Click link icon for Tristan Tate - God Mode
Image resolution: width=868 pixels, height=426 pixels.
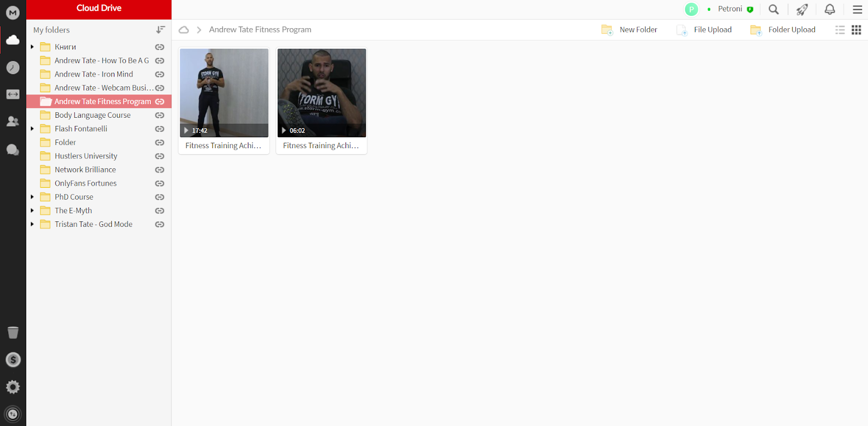click(x=159, y=224)
